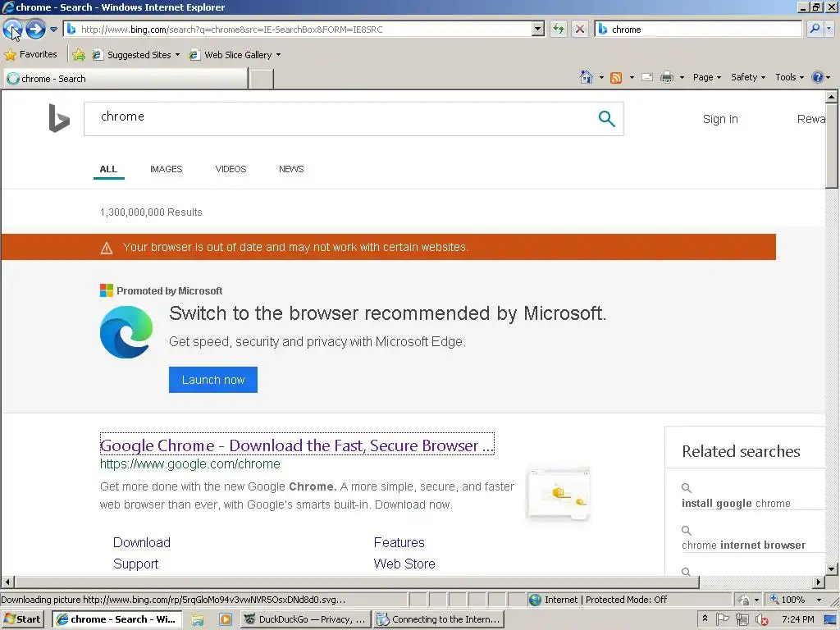Go to the Home page icon

[x=587, y=77]
